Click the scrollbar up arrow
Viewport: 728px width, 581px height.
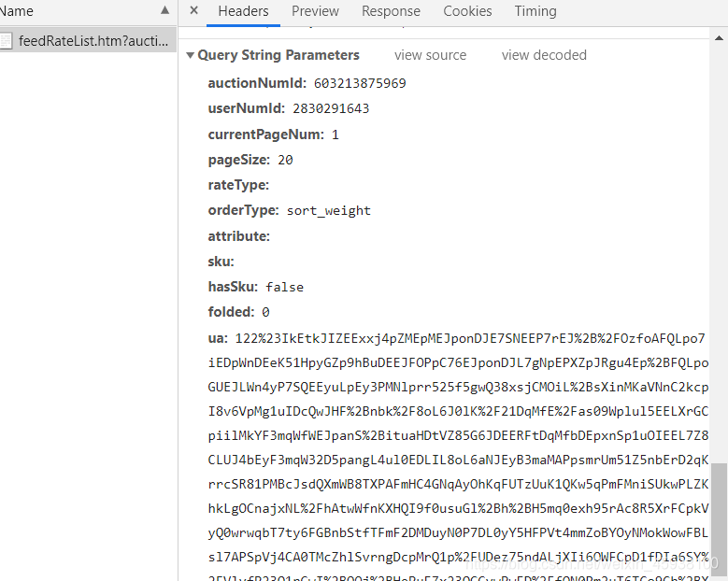tap(719, 38)
